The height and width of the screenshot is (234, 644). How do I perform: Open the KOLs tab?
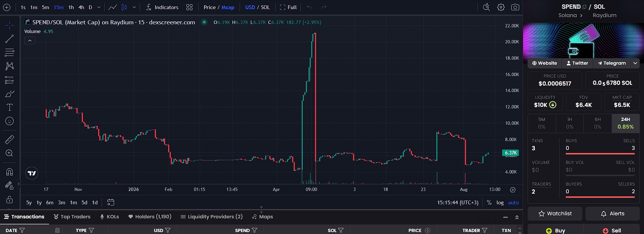[110, 216]
